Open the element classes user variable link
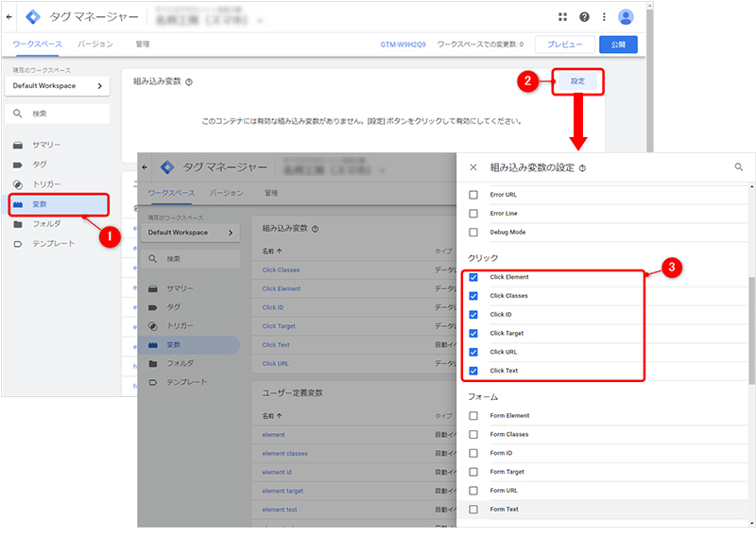Viewport: 756px width, 539px height. pos(284,453)
